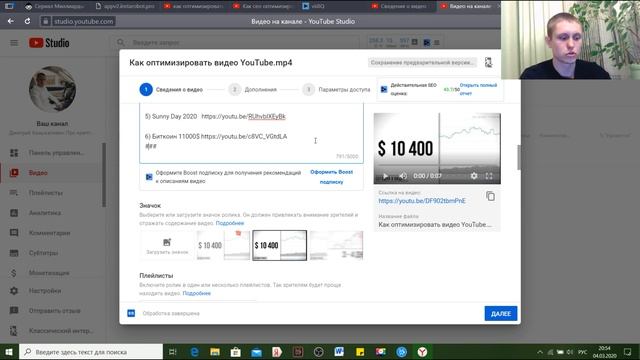
Task: Open full SEO report link
Action: coord(478,89)
